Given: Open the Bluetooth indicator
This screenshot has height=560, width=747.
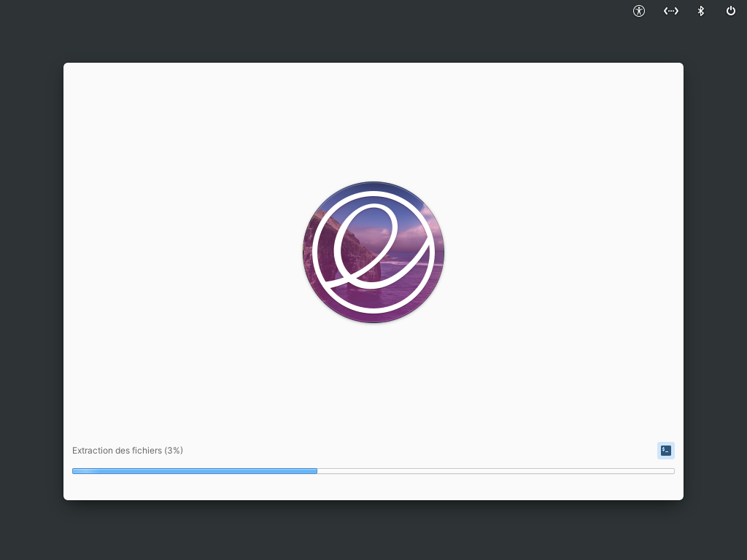Looking at the screenshot, I should coord(701,11).
